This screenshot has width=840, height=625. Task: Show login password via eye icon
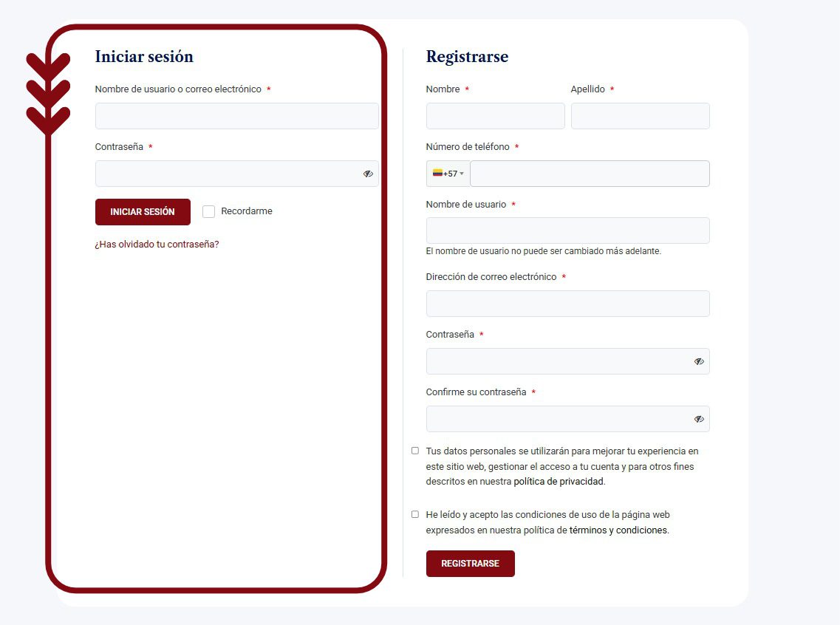click(x=368, y=174)
